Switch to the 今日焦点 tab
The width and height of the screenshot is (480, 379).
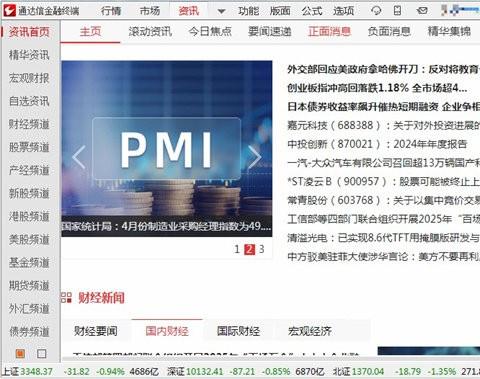210,32
